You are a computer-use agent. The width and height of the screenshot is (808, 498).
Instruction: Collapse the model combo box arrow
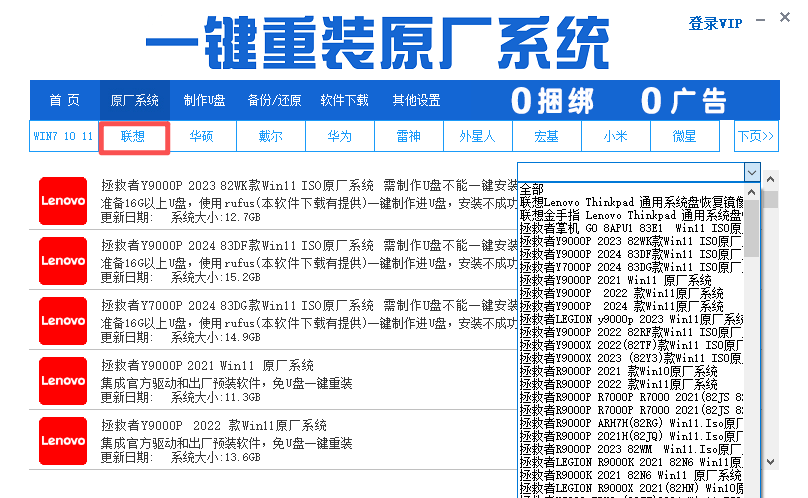[752, 172]
